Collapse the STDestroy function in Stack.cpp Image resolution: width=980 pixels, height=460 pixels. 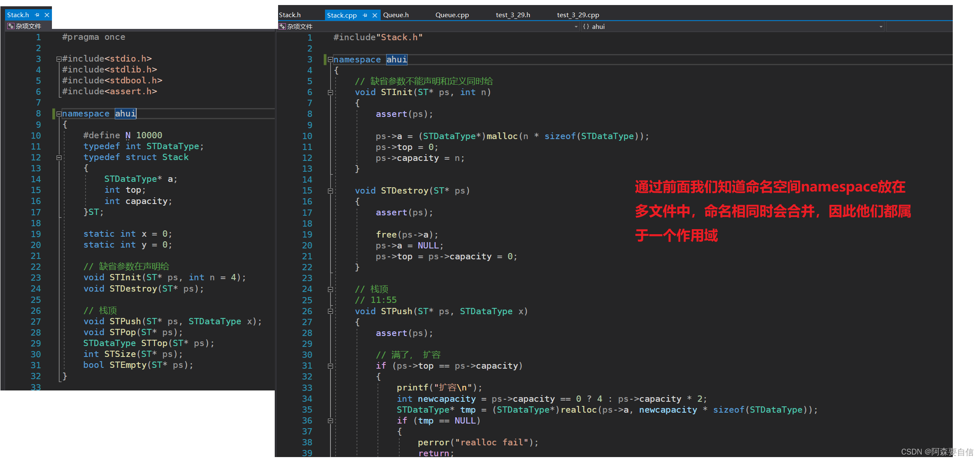coord(330,191)
